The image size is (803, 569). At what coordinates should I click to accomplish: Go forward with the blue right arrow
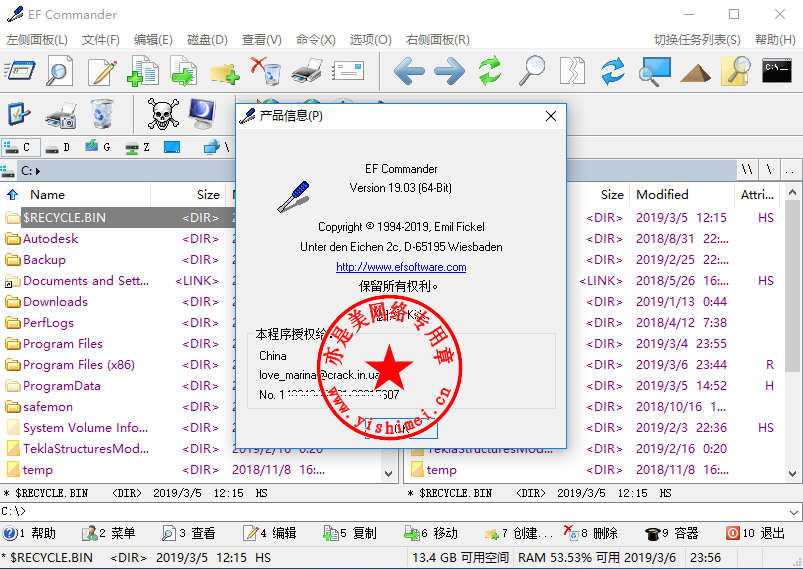coord(449,71)
